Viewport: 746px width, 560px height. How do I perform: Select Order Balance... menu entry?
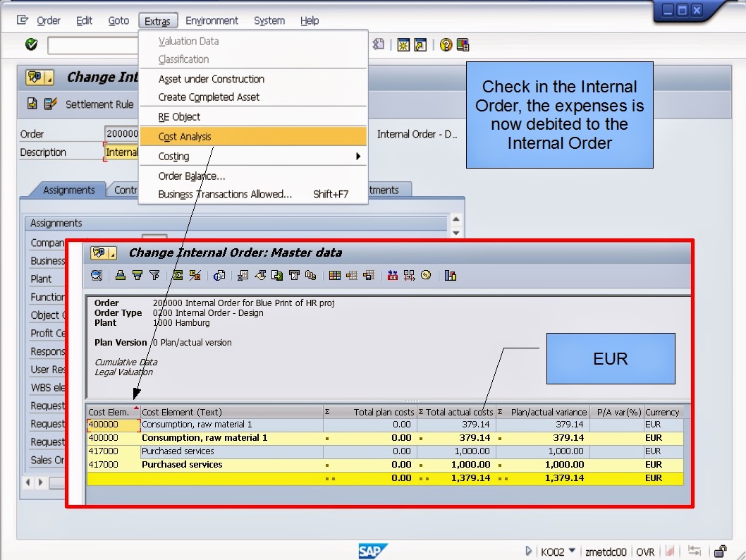click(253, 176)
